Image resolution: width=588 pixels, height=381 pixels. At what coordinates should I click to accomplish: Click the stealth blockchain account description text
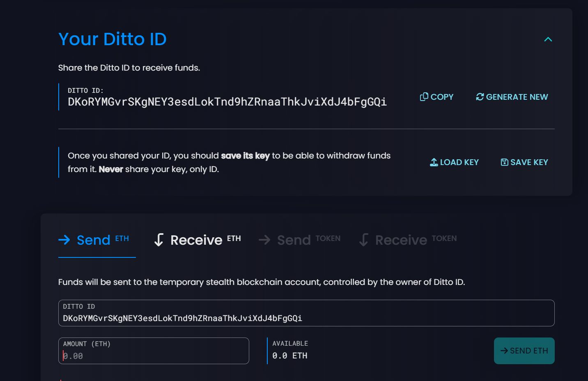pyautogui.click(x=262, y=282)
